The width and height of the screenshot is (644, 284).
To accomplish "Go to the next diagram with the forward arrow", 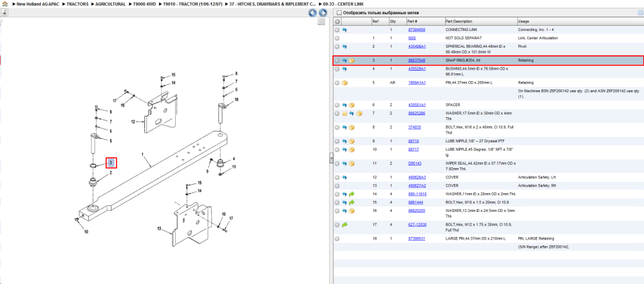I will pos(323,13).
